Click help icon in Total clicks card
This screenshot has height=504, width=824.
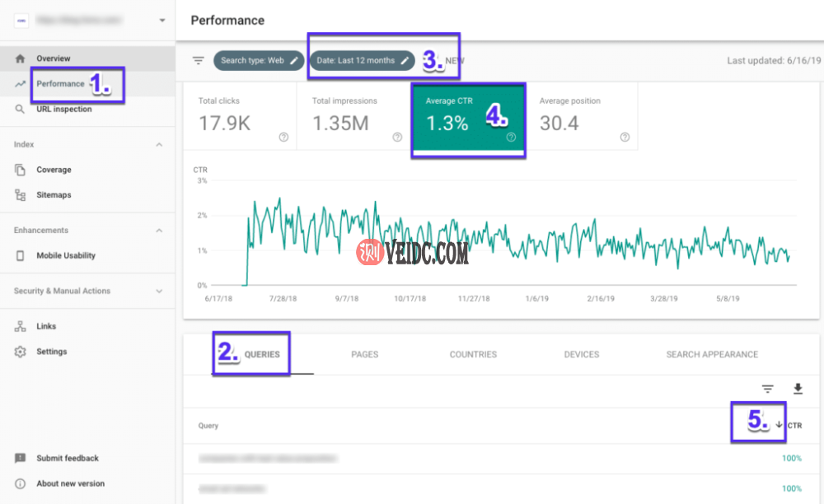click(283, 138)
